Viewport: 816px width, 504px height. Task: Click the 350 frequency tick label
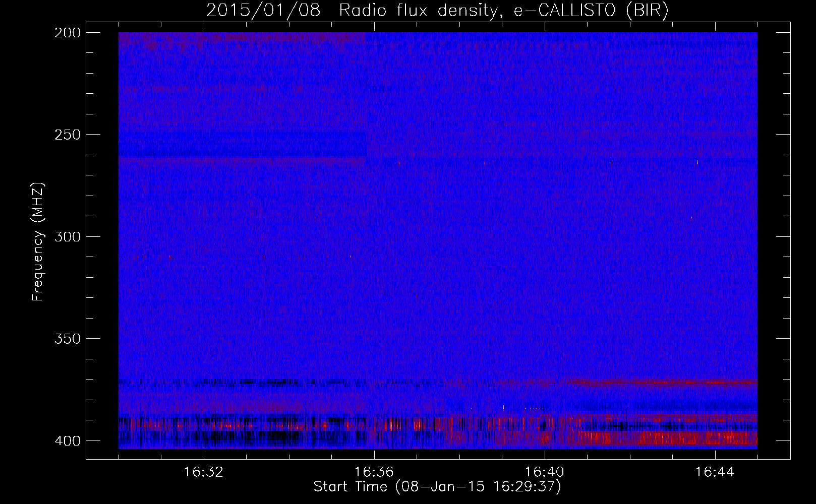coord(67,339)
